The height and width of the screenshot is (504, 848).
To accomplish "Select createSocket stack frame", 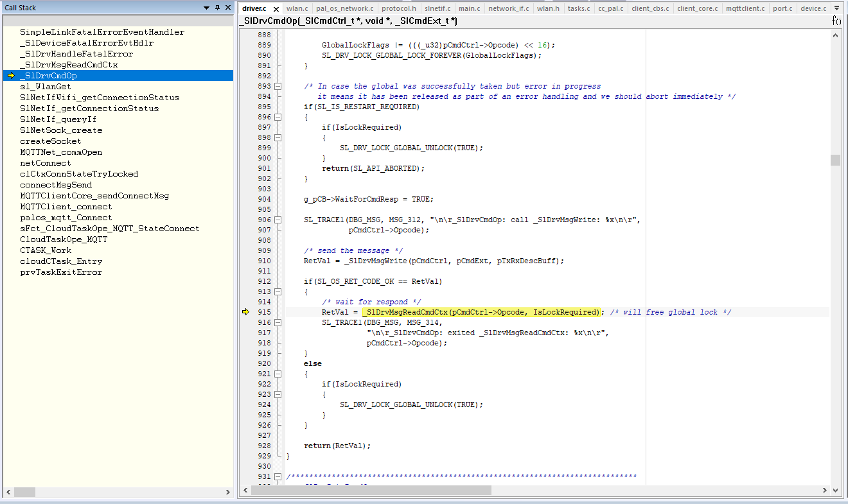I will click(51, 141).
